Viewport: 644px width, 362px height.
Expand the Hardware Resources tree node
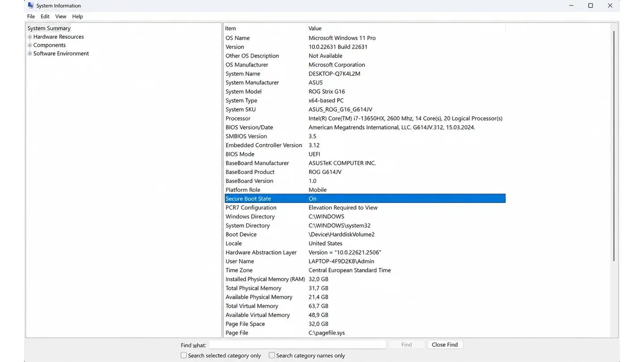[x=30, y=37]
